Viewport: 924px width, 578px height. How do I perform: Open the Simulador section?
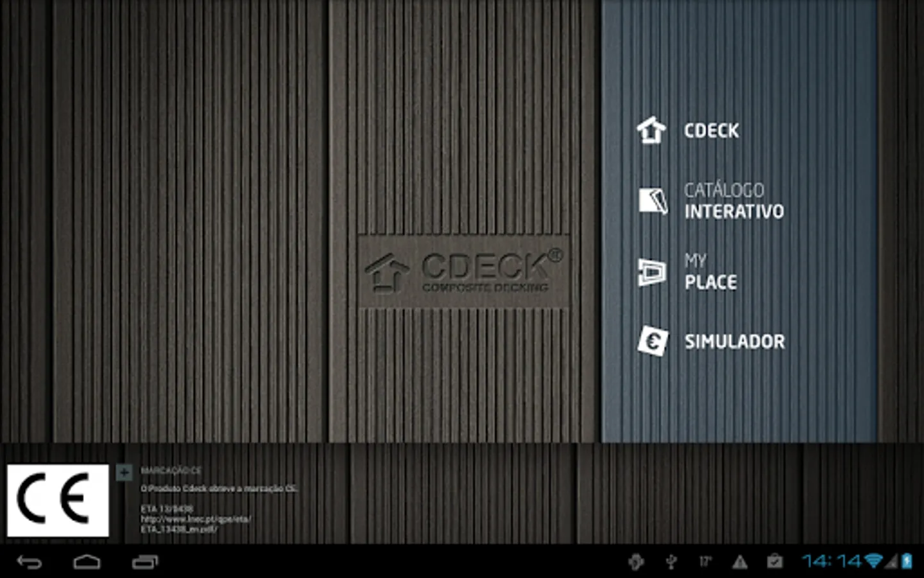coord(735,342)
